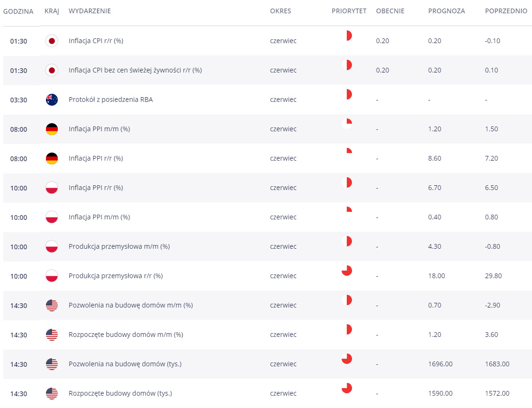Viewport: 532px width, 408px height.
Task: Click Poland flag for Inflacja PPI m/m
Action: click(x=52, y=217)
